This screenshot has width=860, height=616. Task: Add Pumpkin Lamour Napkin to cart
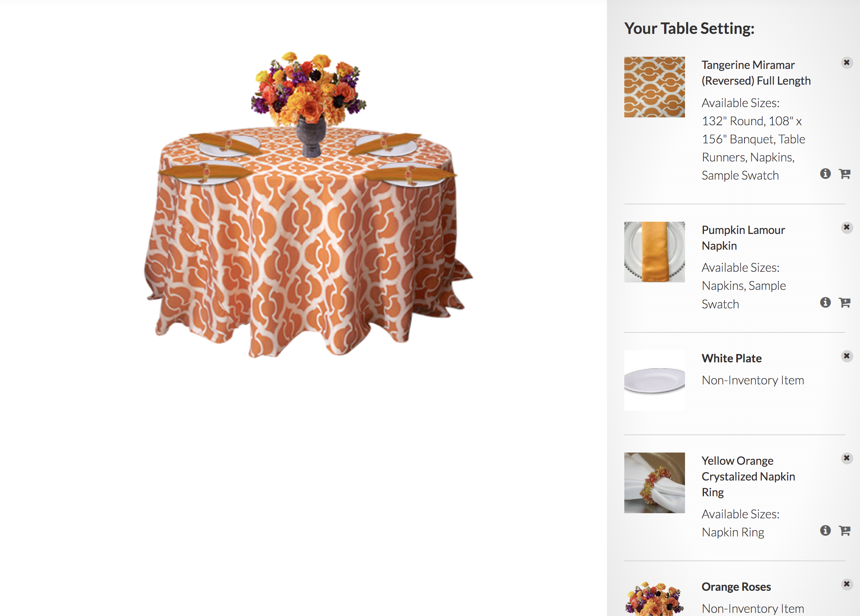[x=845, y=302]
